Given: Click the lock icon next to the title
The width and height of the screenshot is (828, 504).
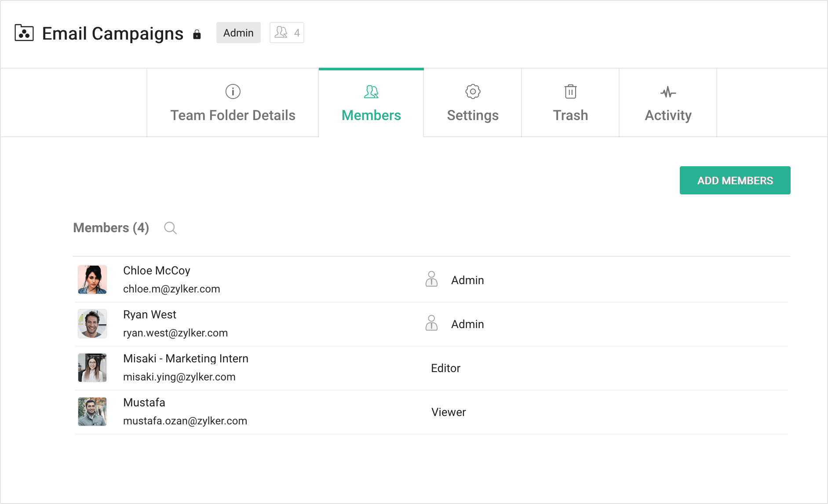Looking at the screenshot, I should pos(197,34).
